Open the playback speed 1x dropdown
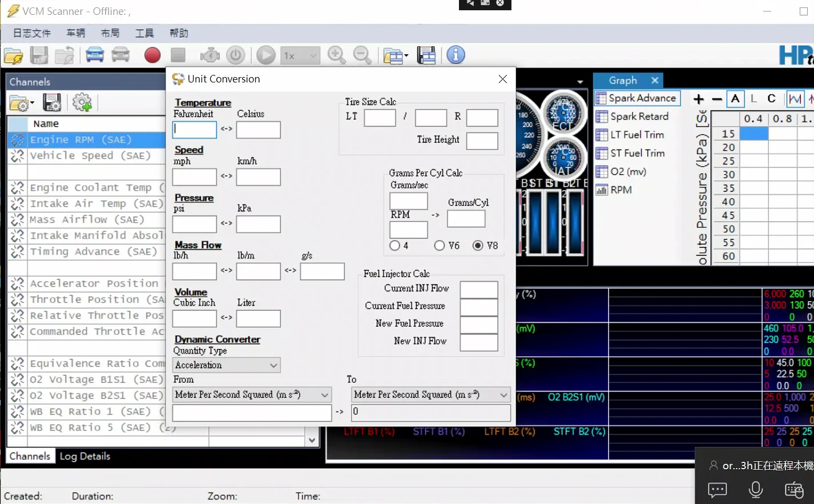Image resolution: width=814 pixels, height=504 pixels. tap(300, 55)
